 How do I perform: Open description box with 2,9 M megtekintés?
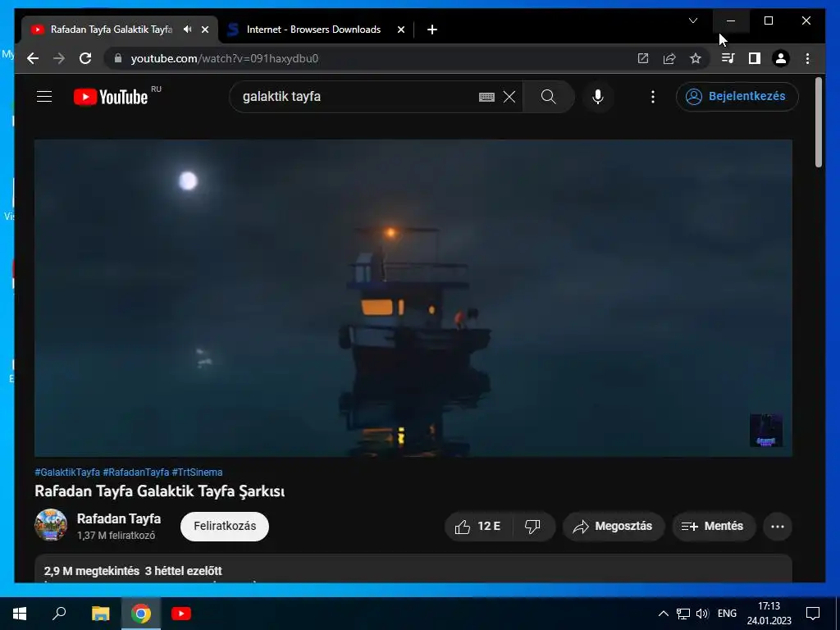[x=413, y=569]
